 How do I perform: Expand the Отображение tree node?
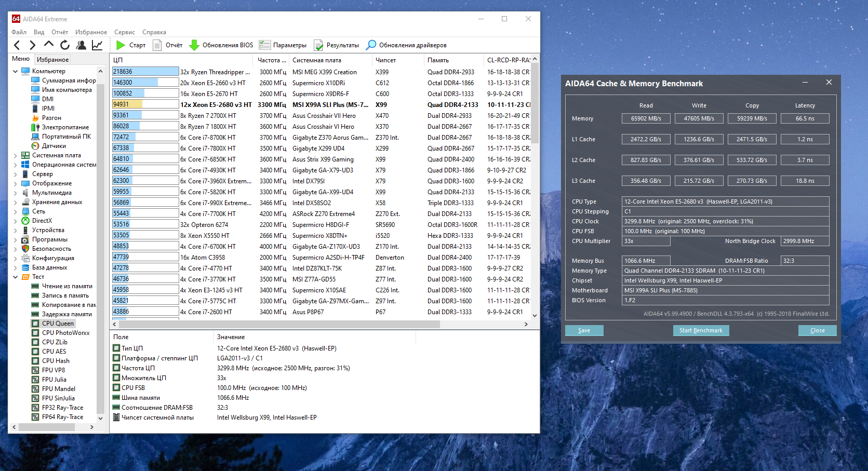(16, 183)
